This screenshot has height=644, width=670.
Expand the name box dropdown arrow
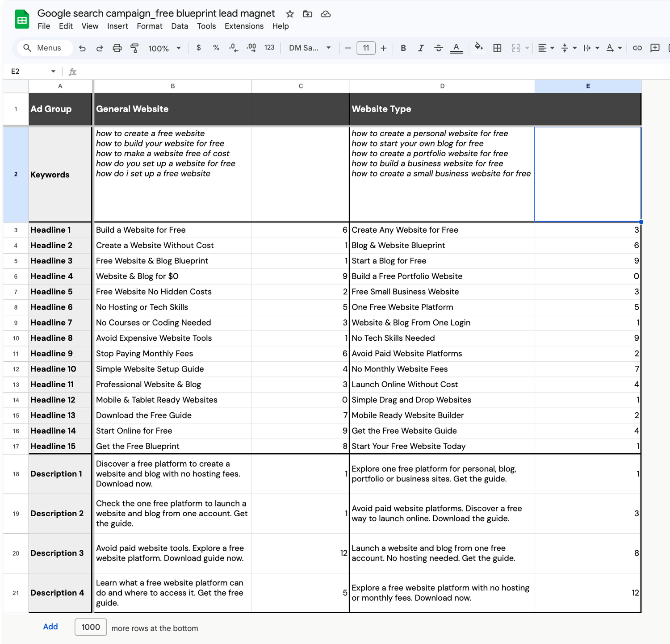pos(53,71)
